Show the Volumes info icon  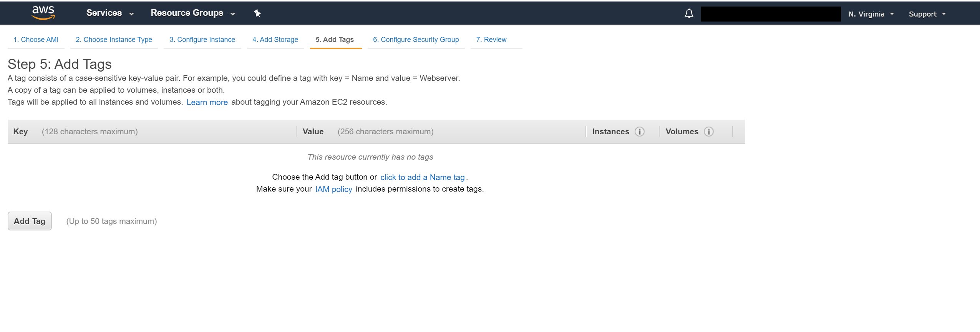coord(709,132)
